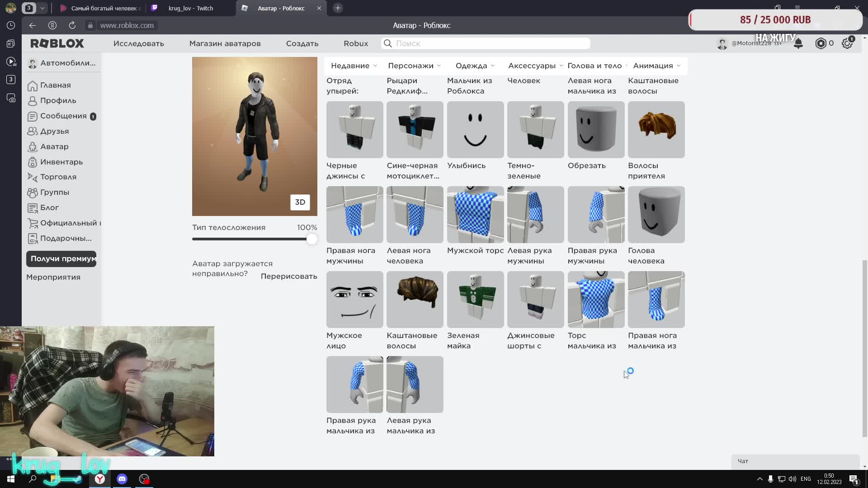868x488 pixels.
Task: Select the Зеленая майка shirt item
Action: [475, 300]
